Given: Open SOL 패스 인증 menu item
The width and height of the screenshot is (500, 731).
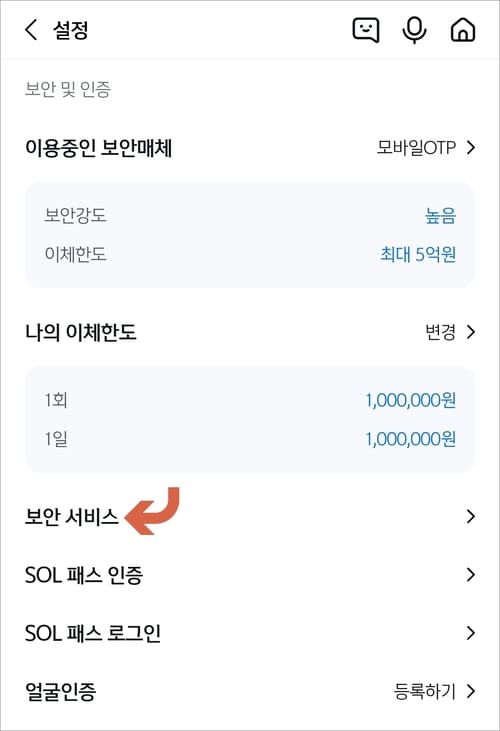Looking at the screenshot, I should (x=250, y=575).
